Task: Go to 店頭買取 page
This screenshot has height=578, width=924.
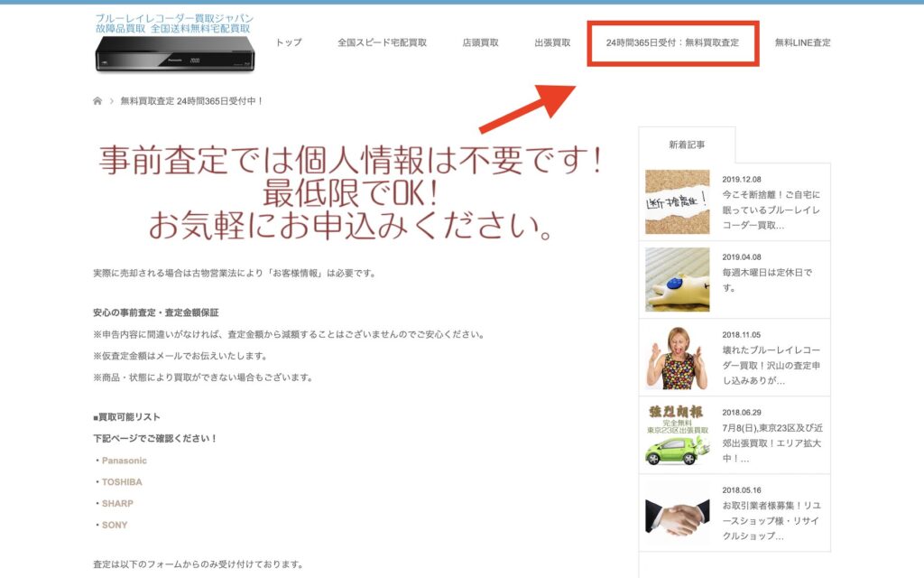Action: click(480, 42)
